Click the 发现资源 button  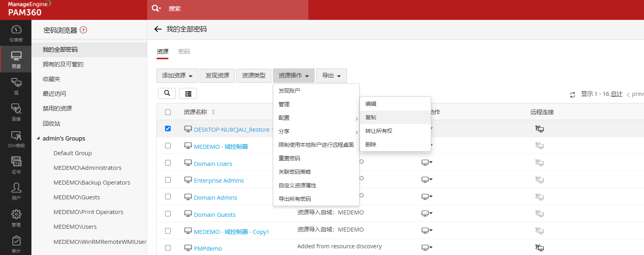click(x=217, y=76)
